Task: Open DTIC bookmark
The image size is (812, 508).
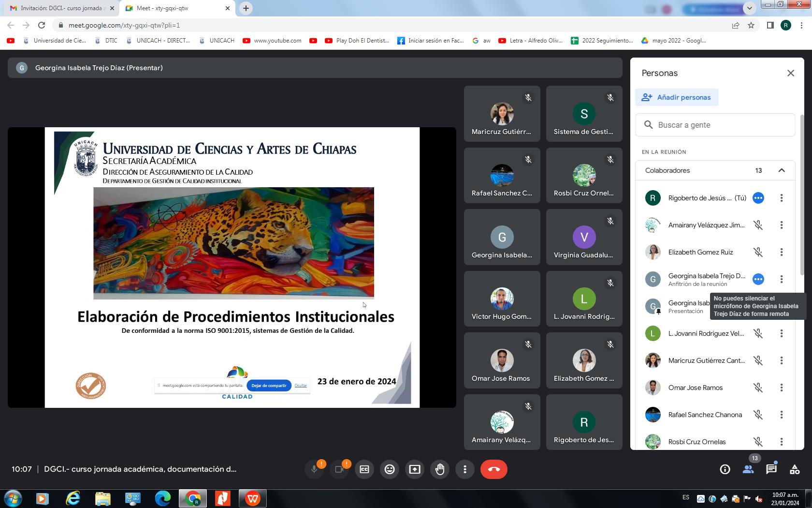Action: tap(106, 41)
